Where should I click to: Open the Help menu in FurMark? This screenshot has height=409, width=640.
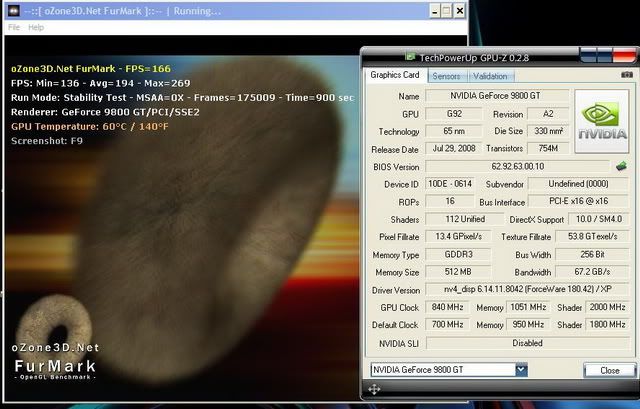click(x=36, y=27)
